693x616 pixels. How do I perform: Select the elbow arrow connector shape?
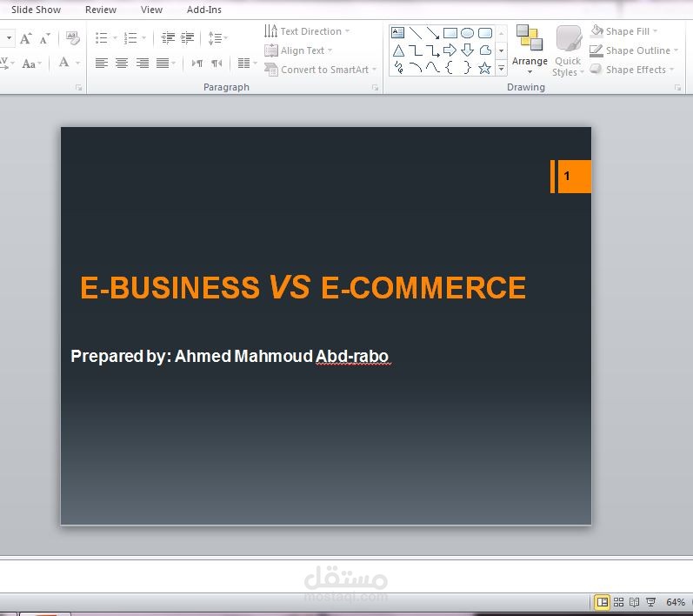pyautogui.click(x=433, y=50)
